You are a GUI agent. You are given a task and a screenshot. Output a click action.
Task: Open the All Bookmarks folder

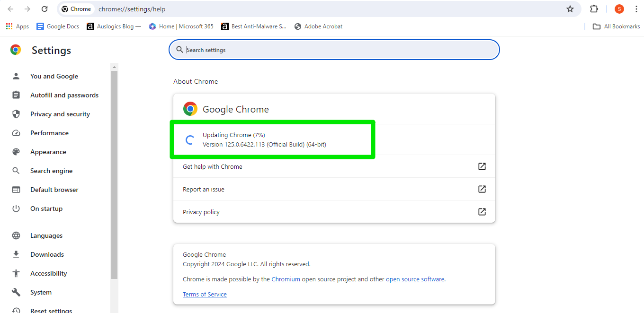click(617, 26)
